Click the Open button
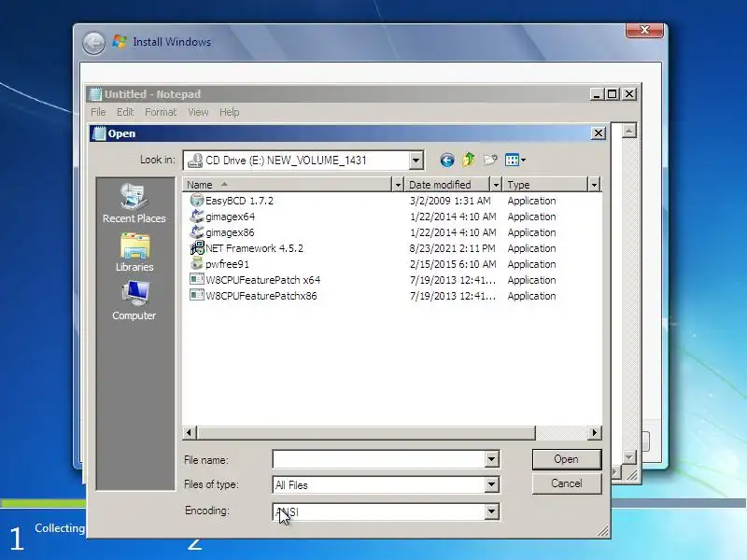The image size is (747, 560). 567,459
